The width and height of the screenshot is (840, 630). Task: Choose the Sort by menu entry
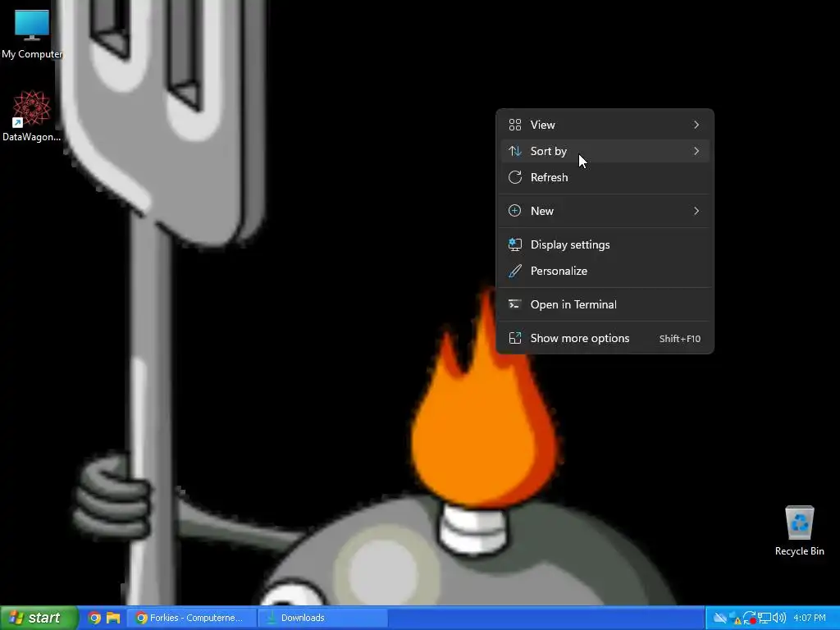coord(605,151)
